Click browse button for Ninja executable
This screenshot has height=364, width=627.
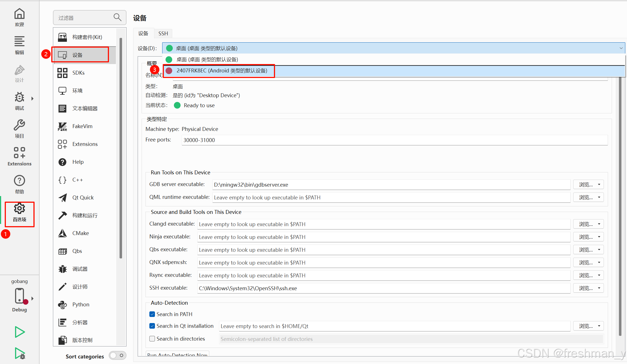pos(585,237)
